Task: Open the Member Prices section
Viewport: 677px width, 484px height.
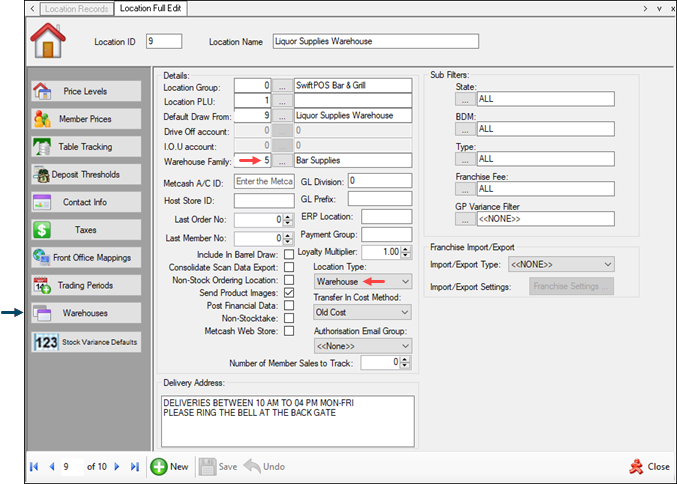Action: (x=86, y=119)
